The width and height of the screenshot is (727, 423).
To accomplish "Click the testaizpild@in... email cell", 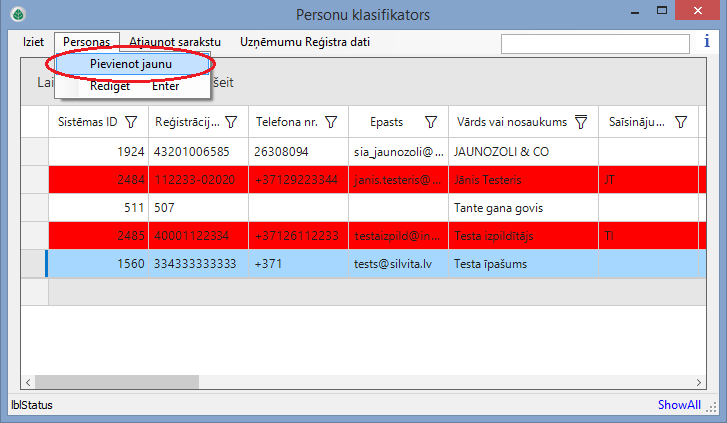I will [x=398, y=236].
